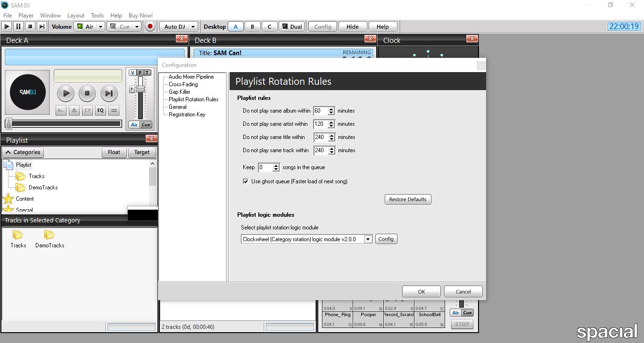Open DemoTracks folder in Tracks in Selected Category
Image resolution: width=644 pixels, height=343 pixels.
(50, 239)
